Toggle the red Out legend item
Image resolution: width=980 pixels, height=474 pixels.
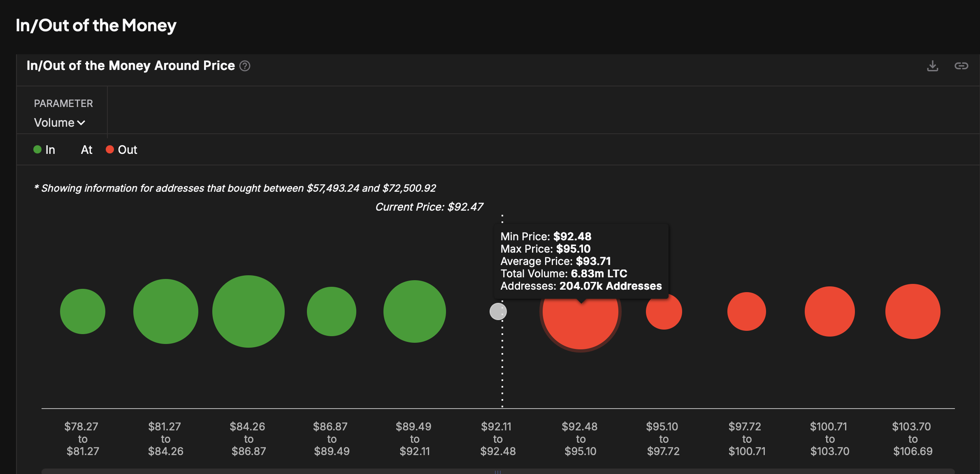(x=122, y=150)
